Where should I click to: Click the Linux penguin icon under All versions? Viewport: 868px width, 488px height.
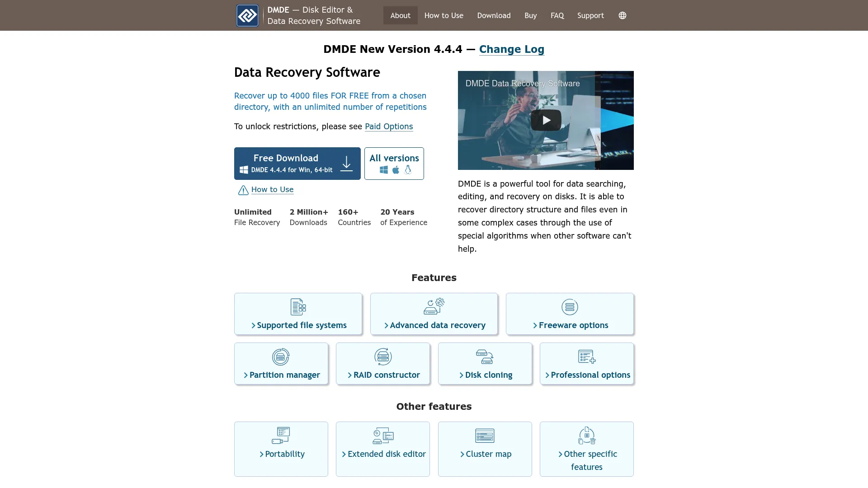coord(408,170)
